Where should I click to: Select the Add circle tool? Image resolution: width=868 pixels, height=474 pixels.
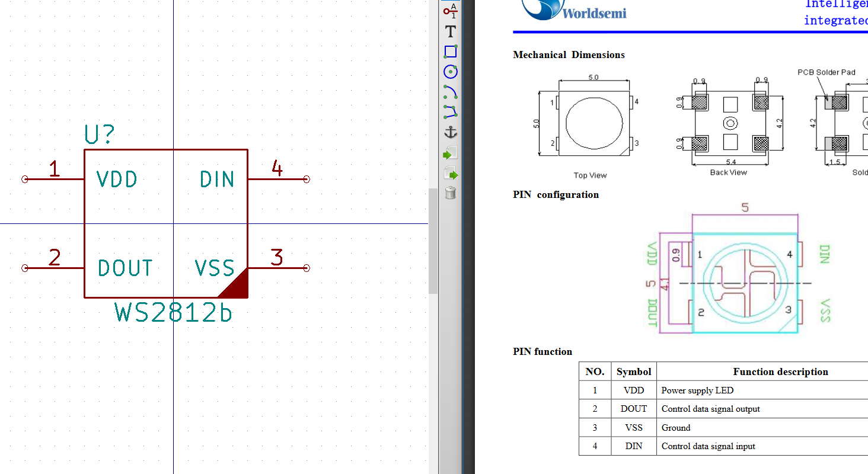451,72
